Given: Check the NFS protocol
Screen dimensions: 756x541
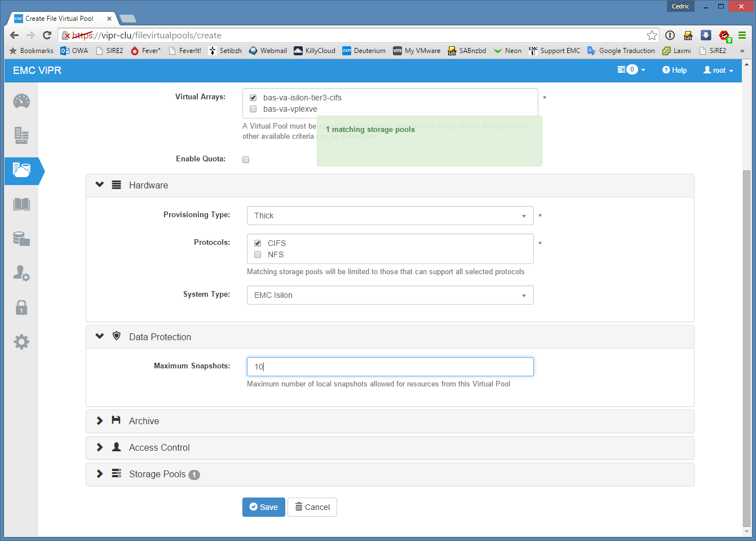Looking at the screenshot, I should (258, 254).
